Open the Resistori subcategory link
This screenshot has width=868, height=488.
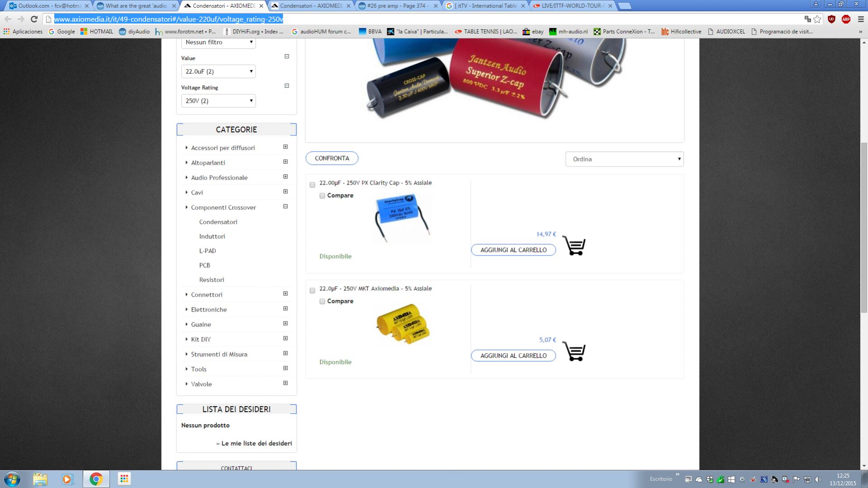pyautogui.click(x=212, y=280)
